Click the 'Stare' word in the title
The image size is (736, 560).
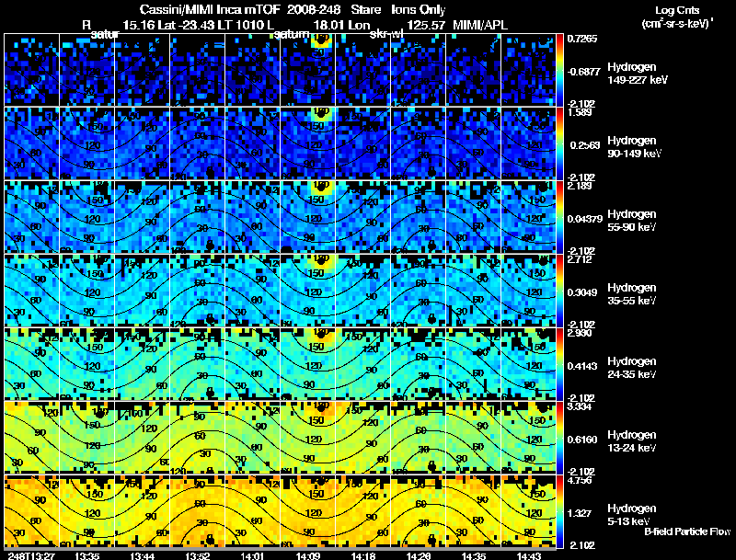[365, 10]
